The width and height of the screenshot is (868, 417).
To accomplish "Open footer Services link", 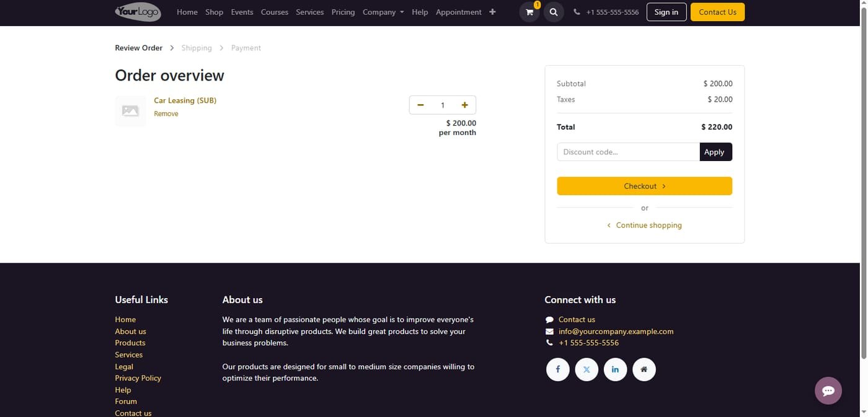I will click(x=129, y=355).
